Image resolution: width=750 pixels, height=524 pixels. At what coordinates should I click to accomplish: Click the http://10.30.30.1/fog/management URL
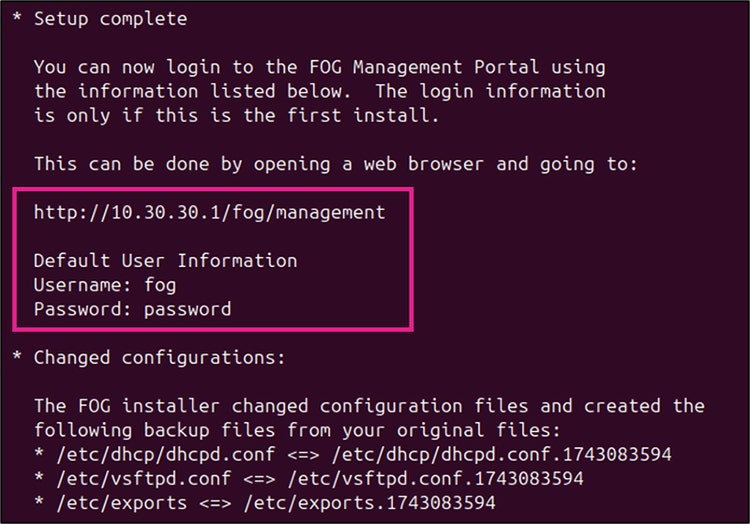pyautogui.click(x=209, y=212)
